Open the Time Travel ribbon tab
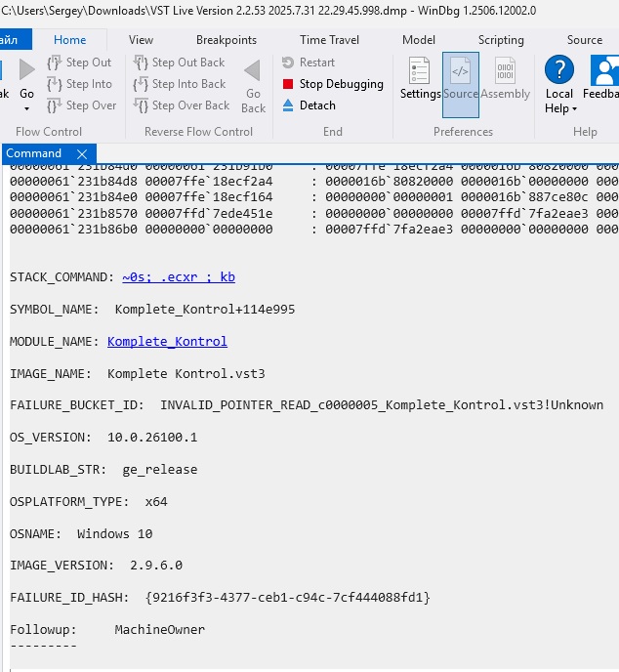619x672 pixels. coord(329,40)
